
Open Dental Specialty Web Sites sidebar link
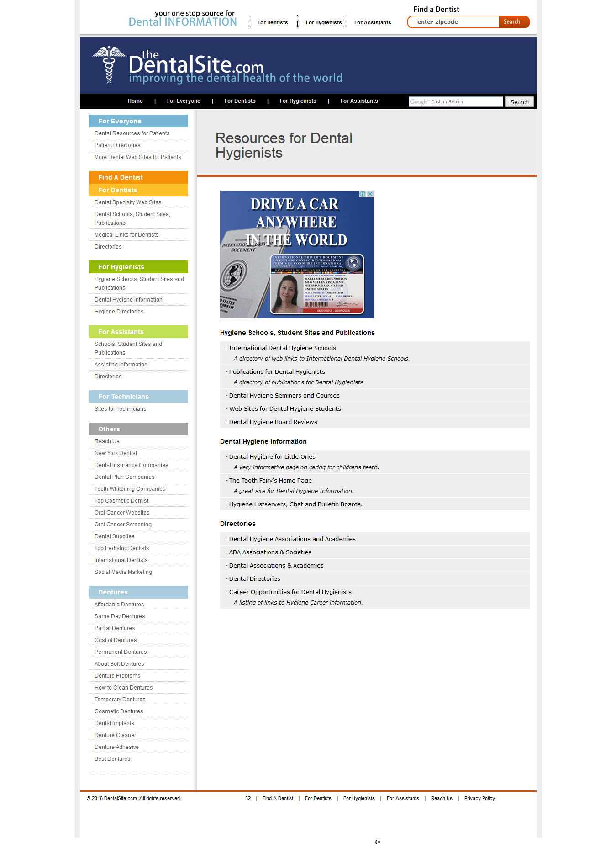coord(128,202)
